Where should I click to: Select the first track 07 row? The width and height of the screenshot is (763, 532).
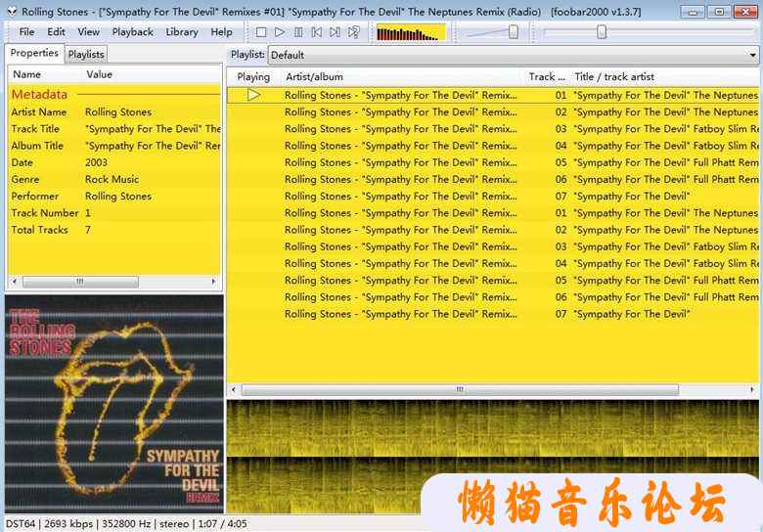coord(493,197)
